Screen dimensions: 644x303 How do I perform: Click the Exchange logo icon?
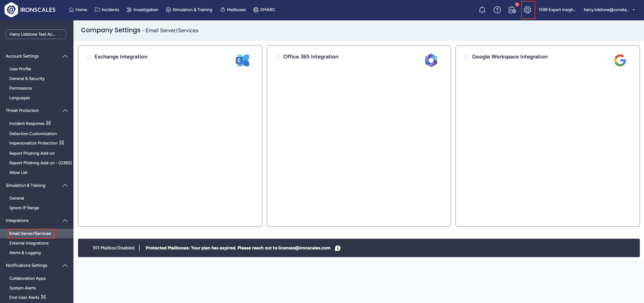[242, 60]
